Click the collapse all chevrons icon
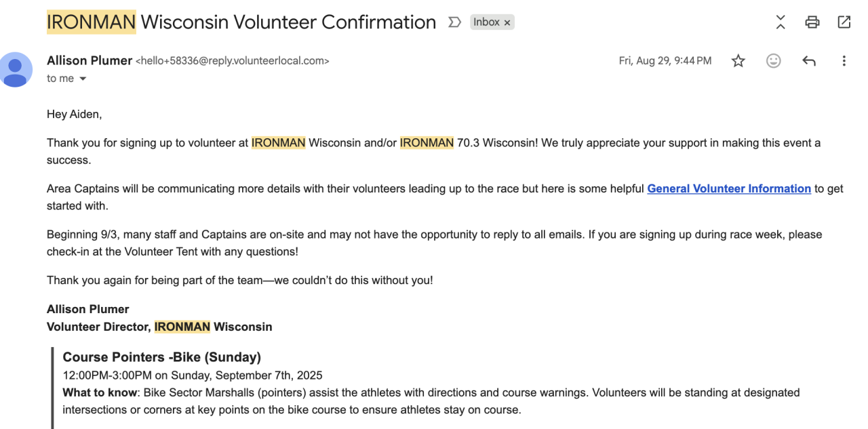 (781, 22)
